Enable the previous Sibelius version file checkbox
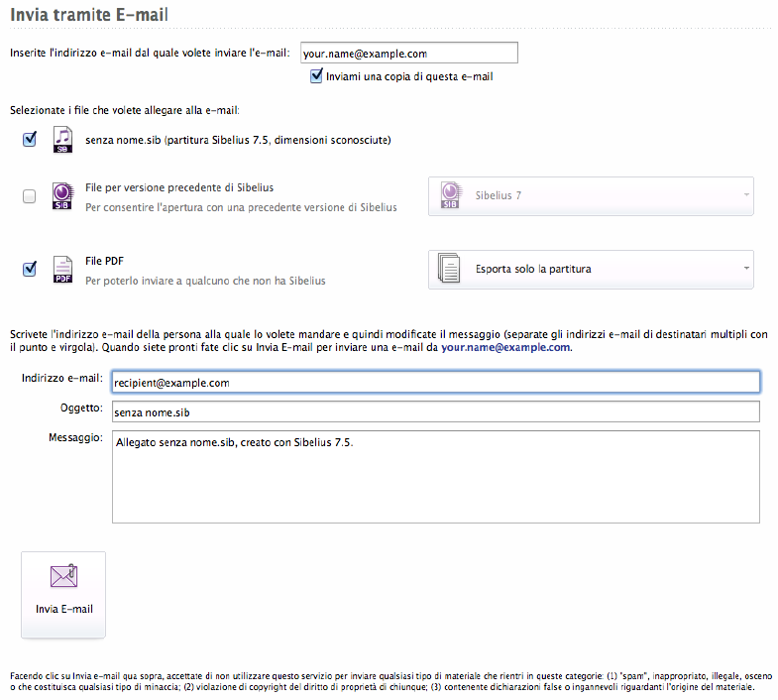 click(x=30, y=196)
